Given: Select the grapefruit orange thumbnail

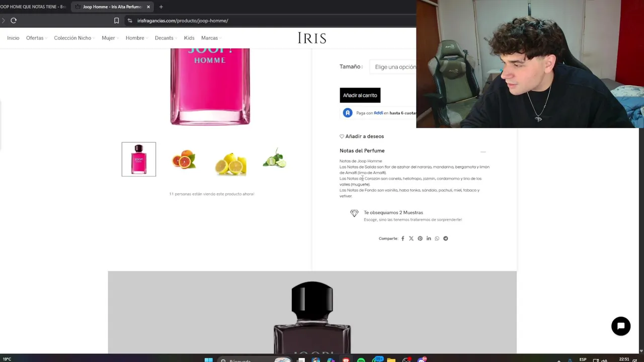Looking at the screenshot, I should (184, 159).
